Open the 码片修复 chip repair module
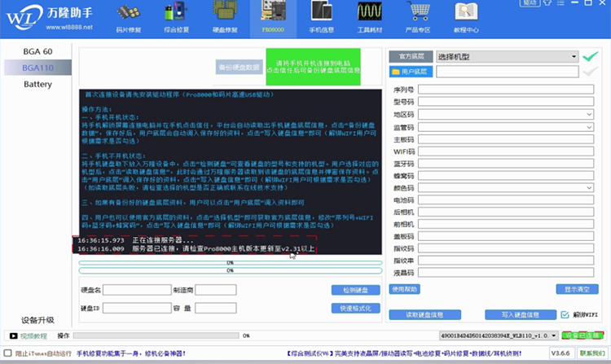Image resolution: width=611 pixels, height=364 pixels. pos(129,18)
